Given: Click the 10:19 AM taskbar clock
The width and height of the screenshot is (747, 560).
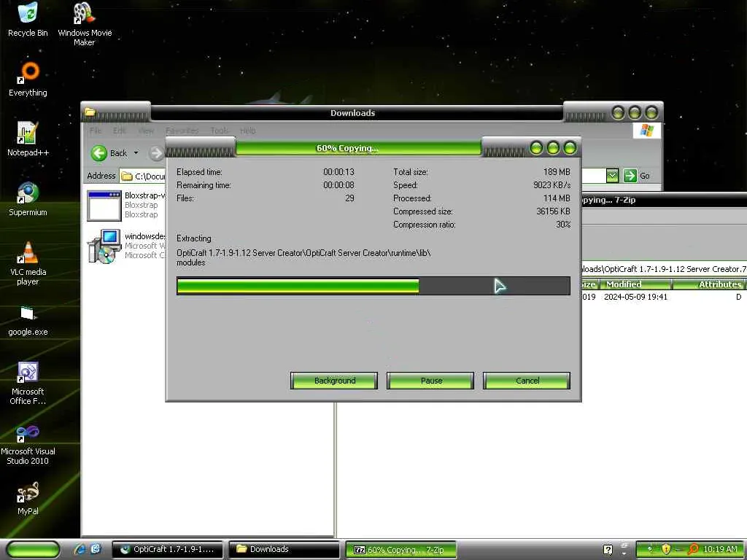Looking at the screenshot, I should tap(720, 549).
